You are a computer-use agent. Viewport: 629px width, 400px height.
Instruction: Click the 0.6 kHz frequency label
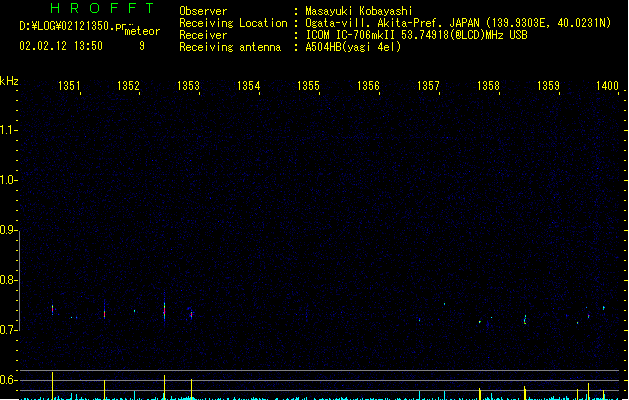tap(8, 380)
